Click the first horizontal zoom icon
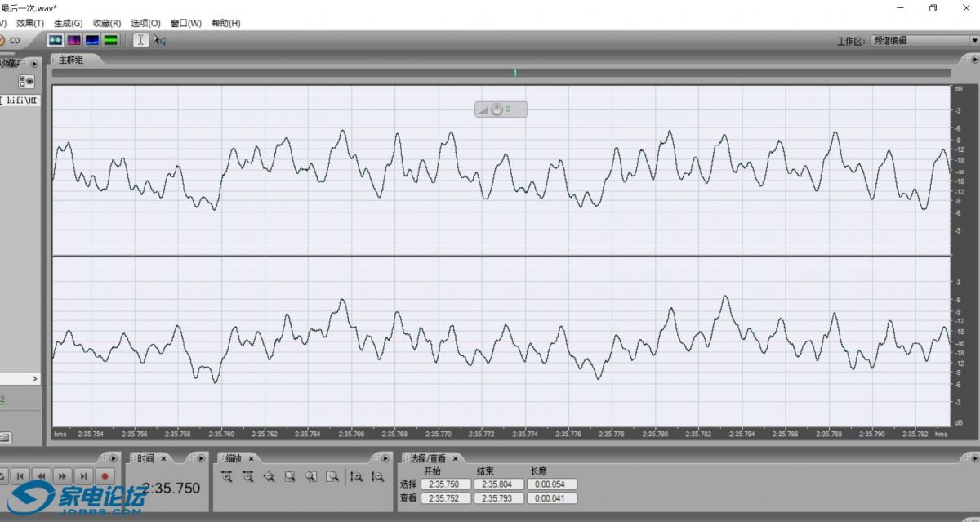The width and height of the screenshot is (980, 522). tap(227, 476)
